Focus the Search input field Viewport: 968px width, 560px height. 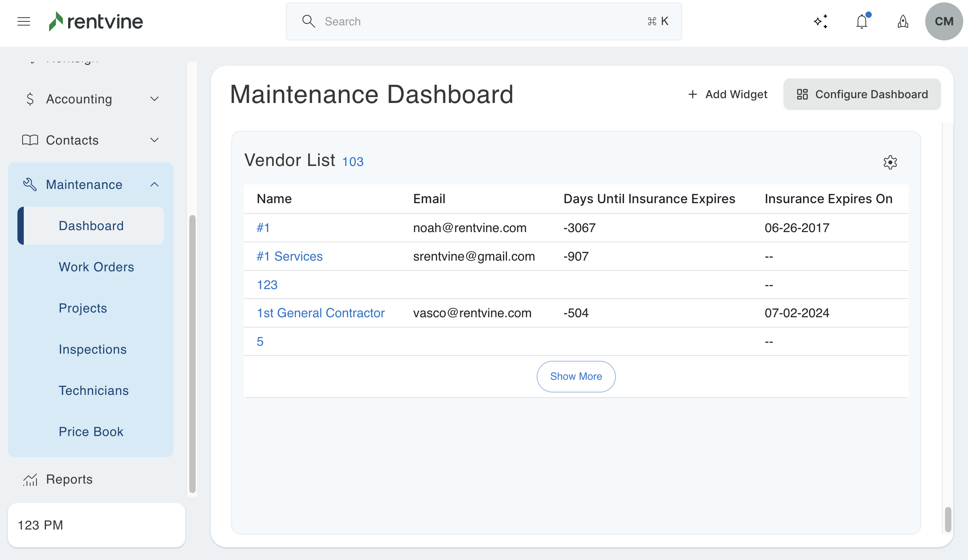coord(483,21)
